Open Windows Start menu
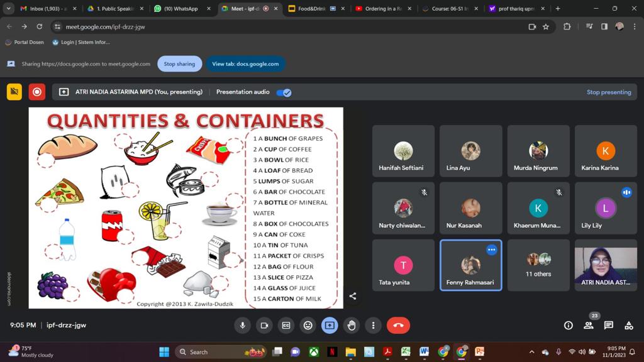This screenshot has height=362, width=644. (x=164, y=352)
